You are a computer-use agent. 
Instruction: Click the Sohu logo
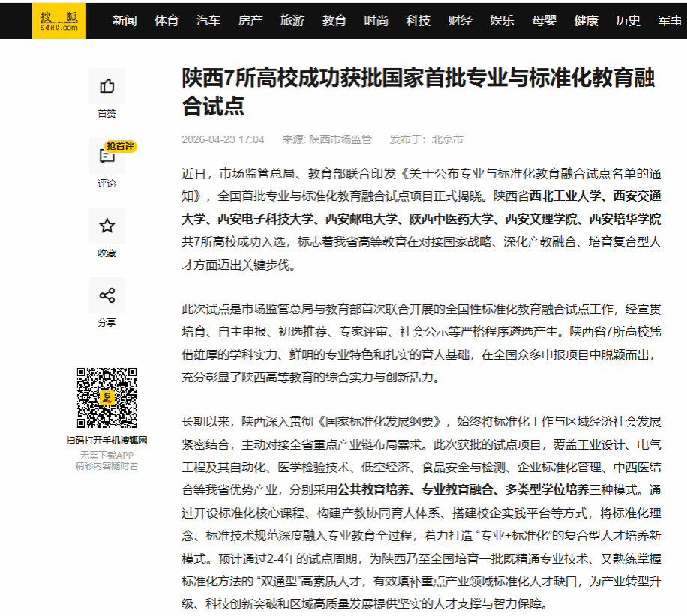point(59,20)
